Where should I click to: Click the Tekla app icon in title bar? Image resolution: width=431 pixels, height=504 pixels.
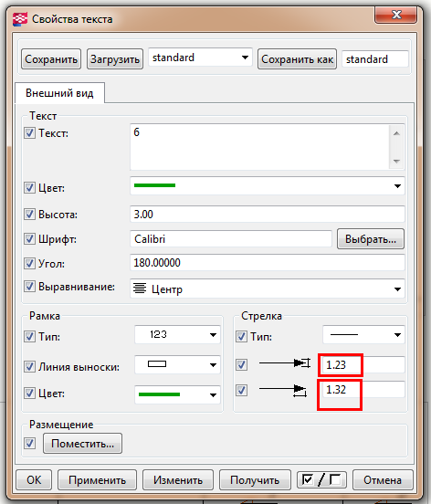click(x=19, y=19)
